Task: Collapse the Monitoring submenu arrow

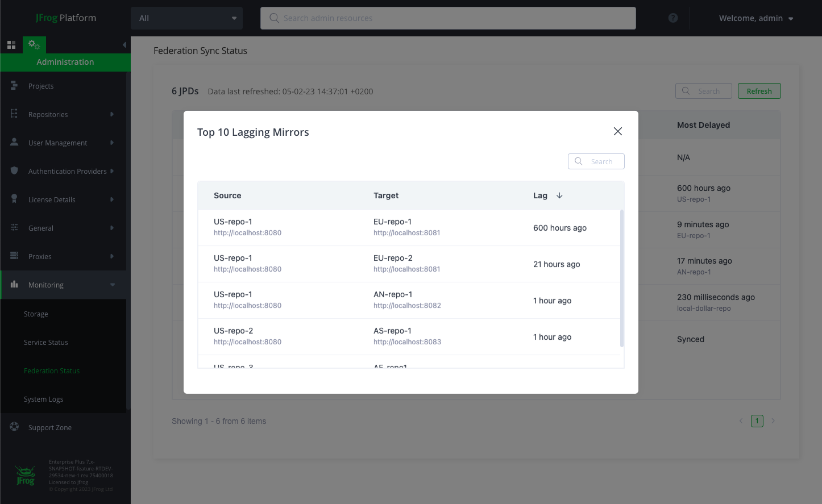Action: click(113, 285)
